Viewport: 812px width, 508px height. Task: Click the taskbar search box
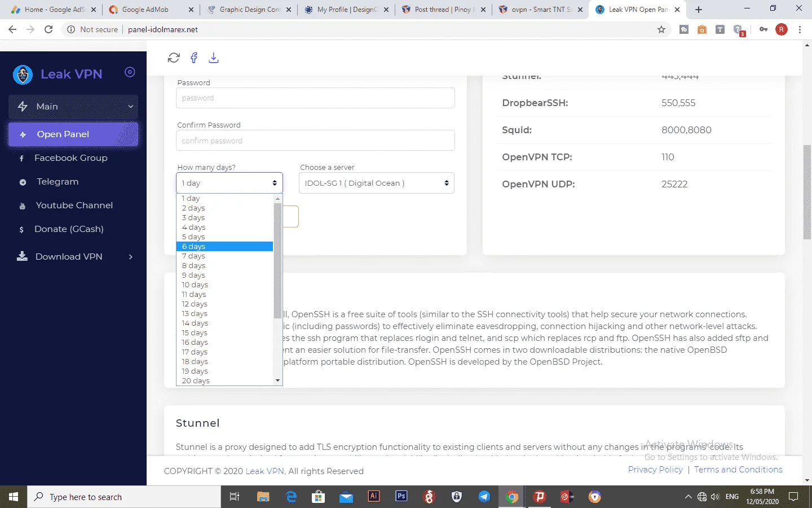124,497
